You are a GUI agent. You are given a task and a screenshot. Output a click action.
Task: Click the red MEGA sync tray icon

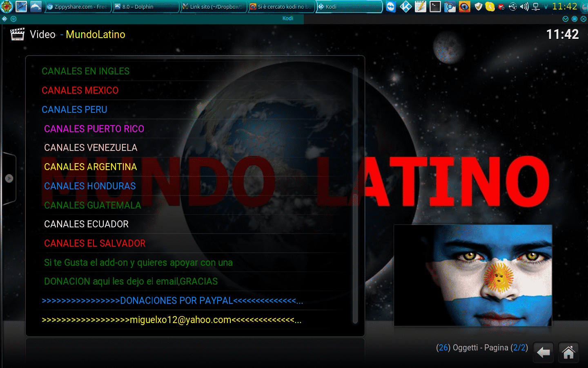501,7
